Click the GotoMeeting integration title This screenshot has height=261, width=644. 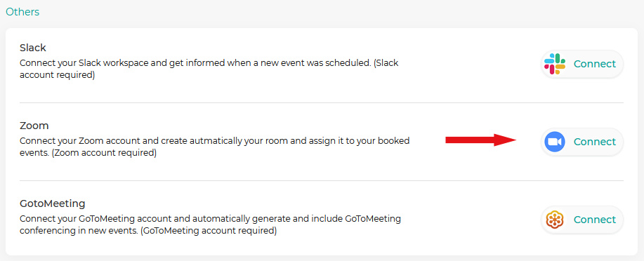pyautogui.click(x=53, y=203)
